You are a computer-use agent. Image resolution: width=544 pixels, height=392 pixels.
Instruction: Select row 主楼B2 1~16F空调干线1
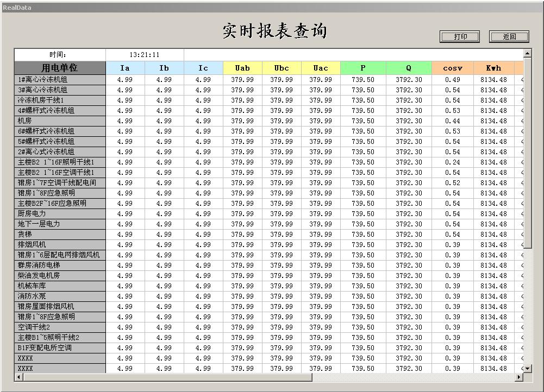point(60,173)
